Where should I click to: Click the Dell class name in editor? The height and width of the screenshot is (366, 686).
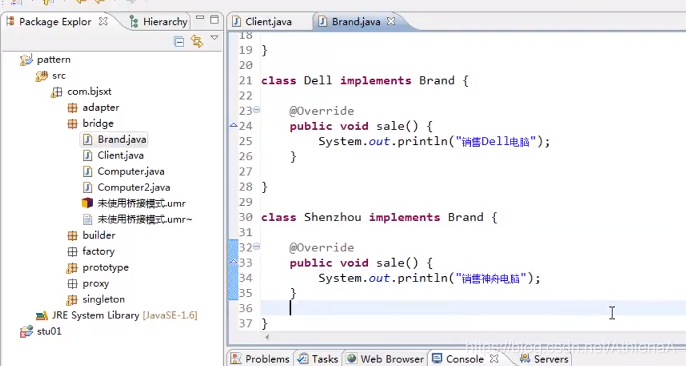click(x=318, y=80)
